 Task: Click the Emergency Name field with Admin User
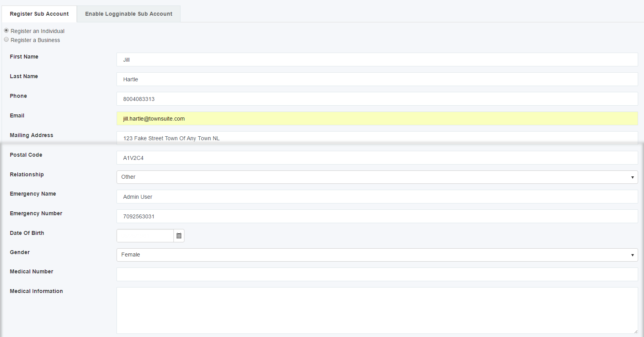click(377, 197)
